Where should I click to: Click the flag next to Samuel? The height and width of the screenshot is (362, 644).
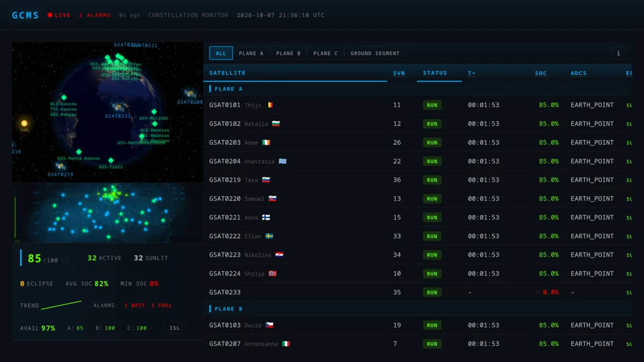point(273,199)
